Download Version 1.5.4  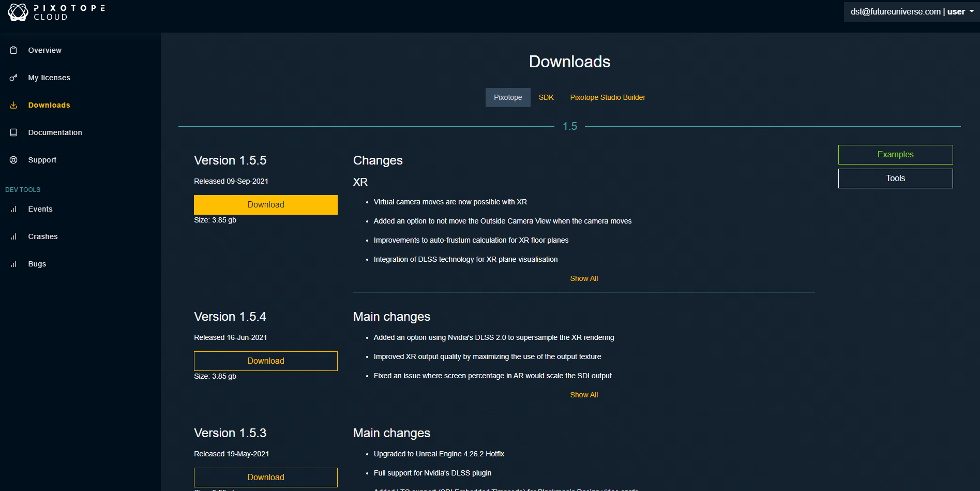coord(266,361)
